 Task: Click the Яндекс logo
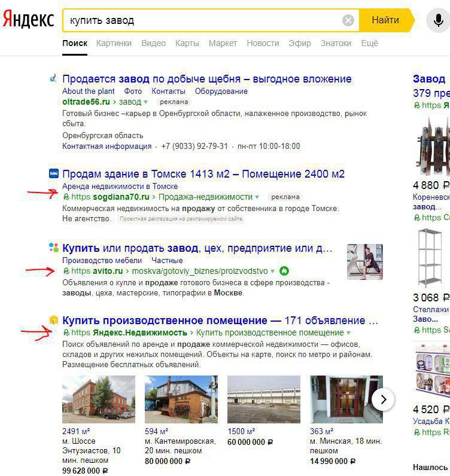(x=28, y=19)
